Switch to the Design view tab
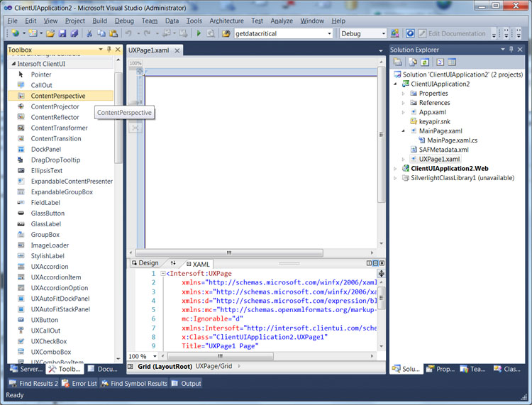Image resolution: width=532 pixels, height=405 pixels. 145,263
